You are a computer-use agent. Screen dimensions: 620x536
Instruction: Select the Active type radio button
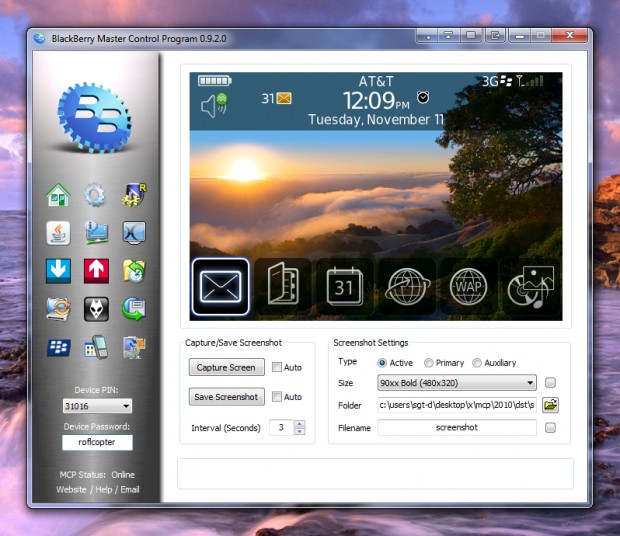point(382,362)
